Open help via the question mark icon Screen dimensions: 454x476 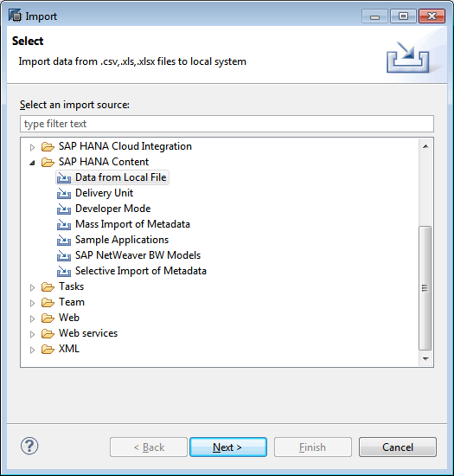click(29, 446)
